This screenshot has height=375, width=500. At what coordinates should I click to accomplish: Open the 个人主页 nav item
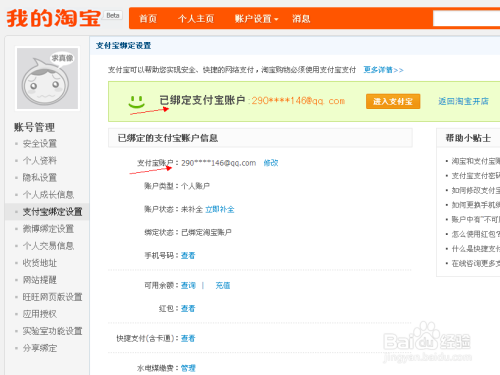pos(196,19)
